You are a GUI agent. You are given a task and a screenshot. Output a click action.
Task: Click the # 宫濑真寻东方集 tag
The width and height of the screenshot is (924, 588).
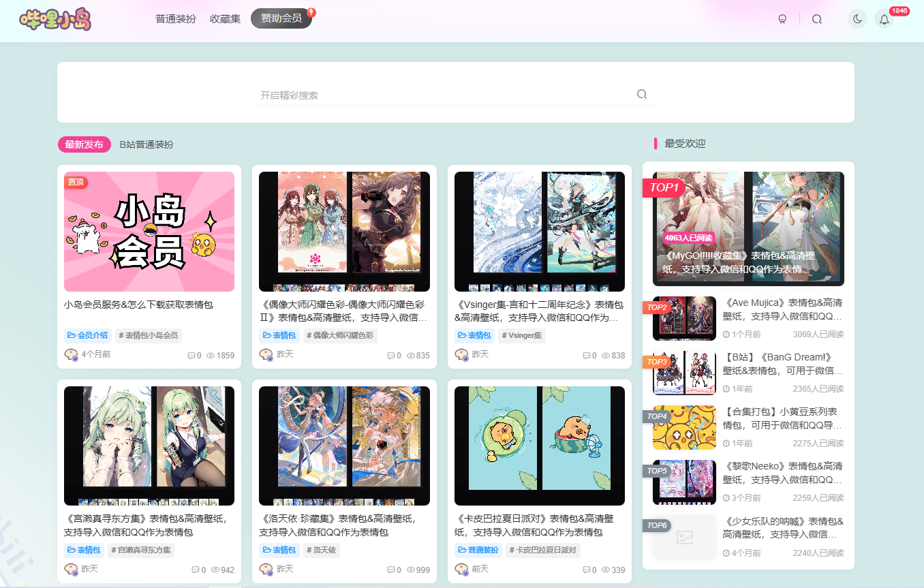(141, 550)
